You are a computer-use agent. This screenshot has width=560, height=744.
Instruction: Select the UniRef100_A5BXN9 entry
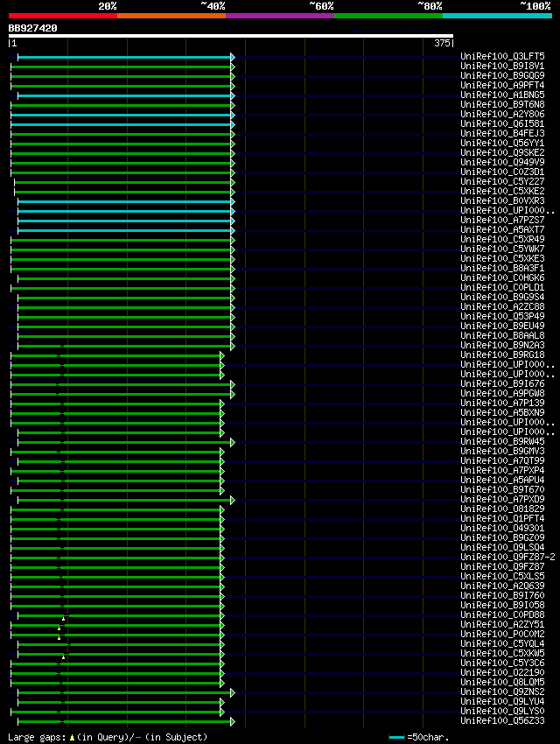tap(502, 413)
